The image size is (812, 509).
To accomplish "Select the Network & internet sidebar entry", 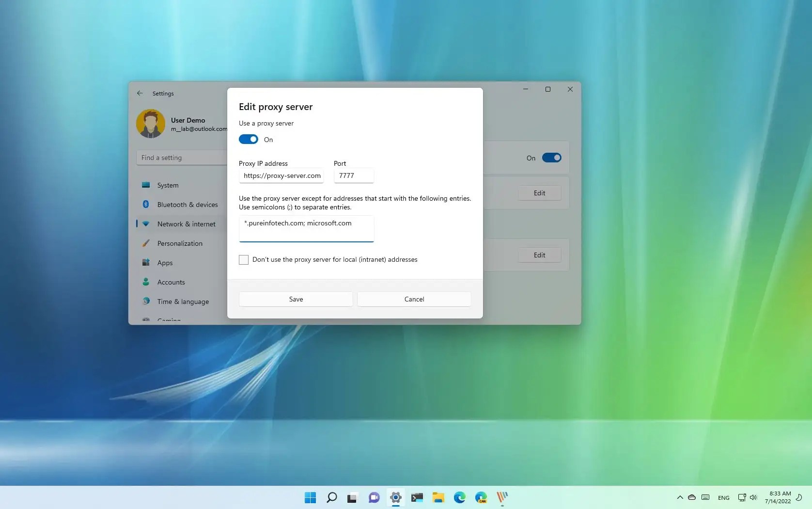I will (186, 223).
